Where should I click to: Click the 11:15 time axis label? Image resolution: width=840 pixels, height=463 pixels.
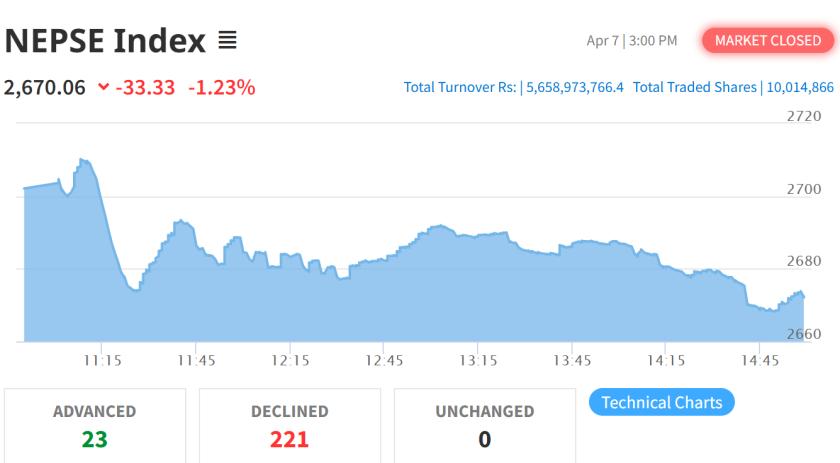[x=102, y=360]
